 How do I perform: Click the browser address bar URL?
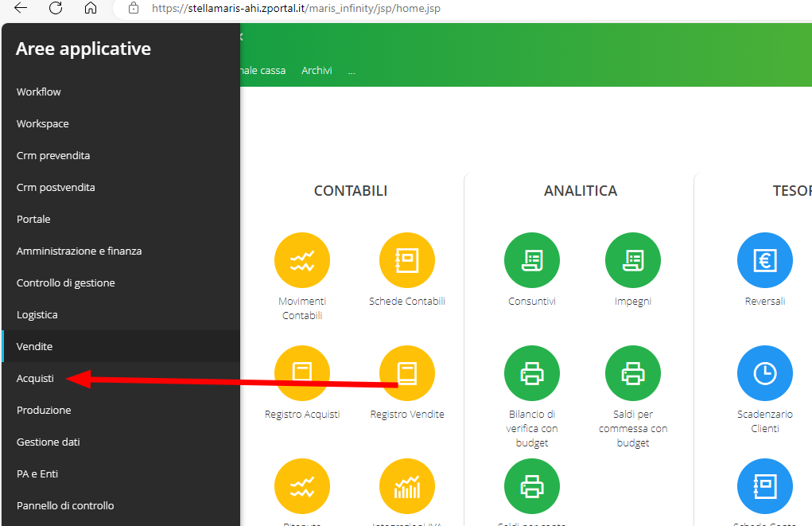click(x=296, y=9)
